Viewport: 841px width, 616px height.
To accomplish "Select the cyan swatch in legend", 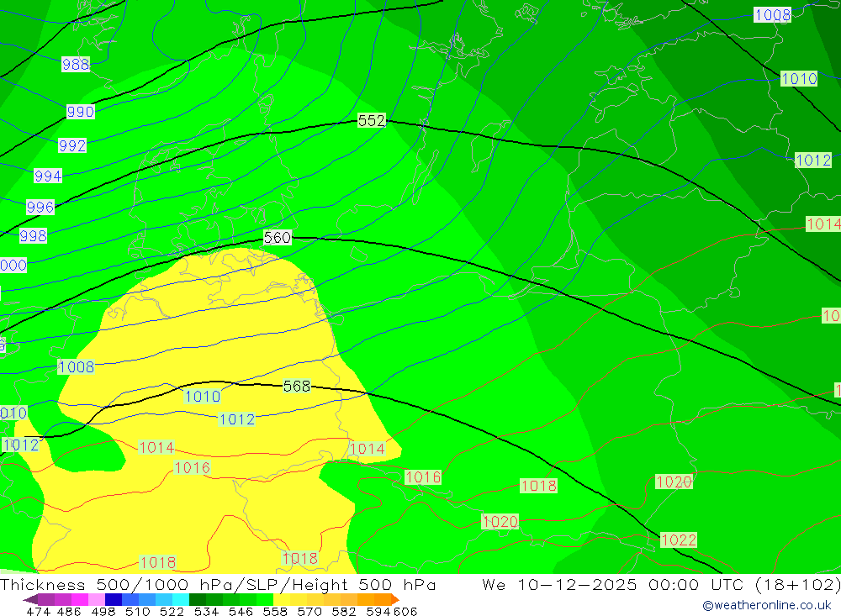I will 181,599.
